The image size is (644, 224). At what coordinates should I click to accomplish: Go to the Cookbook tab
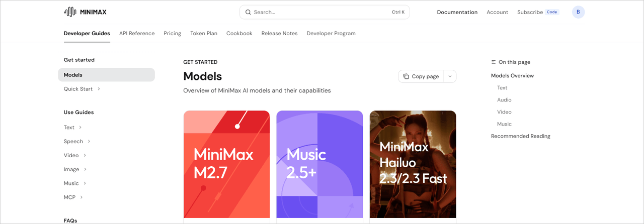(x=239, y=33)
